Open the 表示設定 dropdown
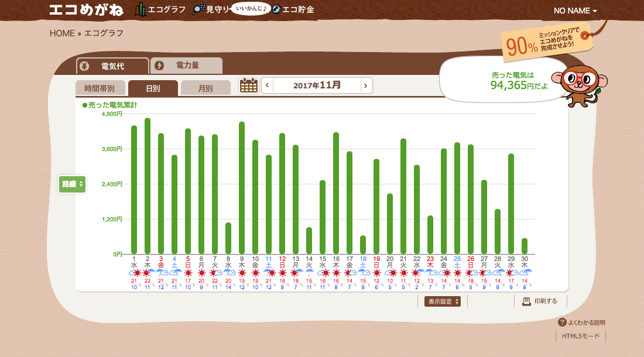 443,301
